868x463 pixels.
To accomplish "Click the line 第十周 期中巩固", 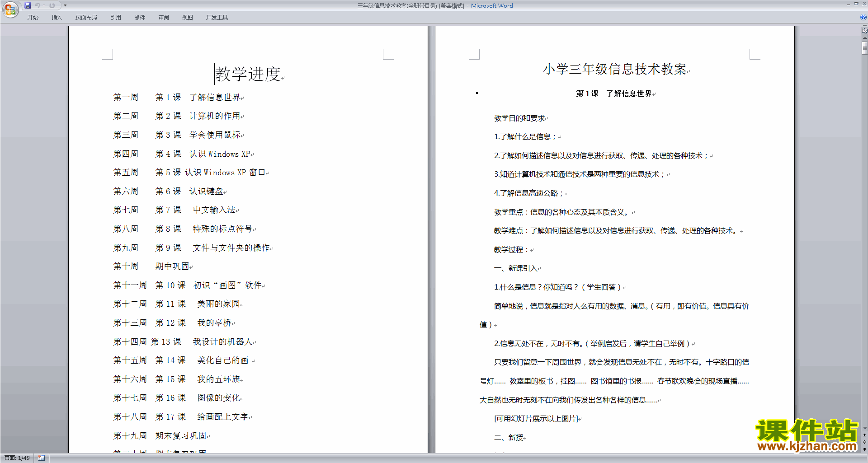I will [x=151, y=267].
